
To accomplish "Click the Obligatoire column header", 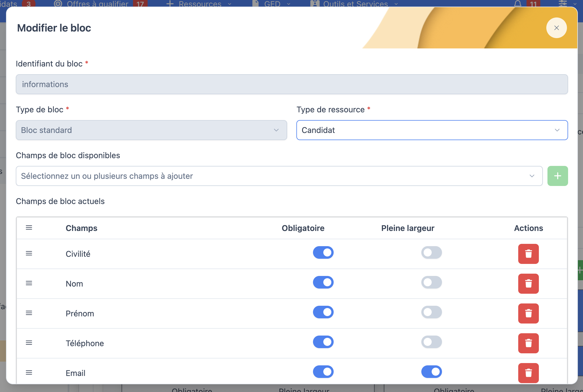I will [303, 228].
